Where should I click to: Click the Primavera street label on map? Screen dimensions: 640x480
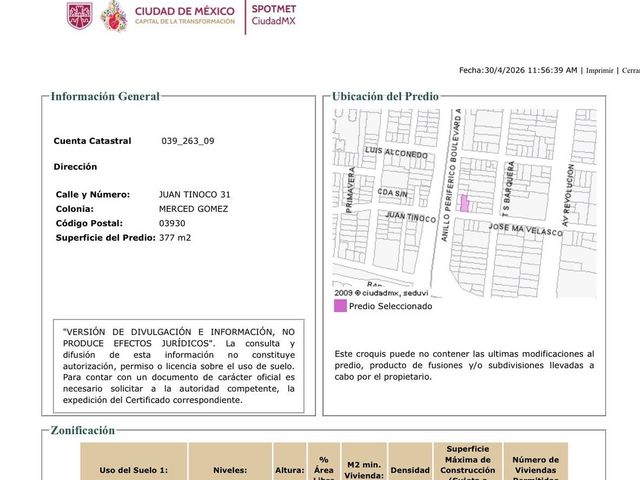pos(350,190)
